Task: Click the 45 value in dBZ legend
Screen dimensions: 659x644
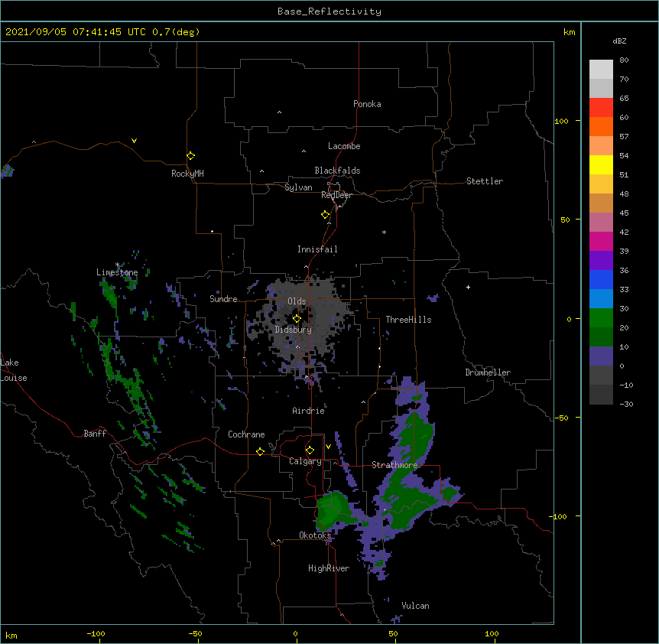Action: 624,213
